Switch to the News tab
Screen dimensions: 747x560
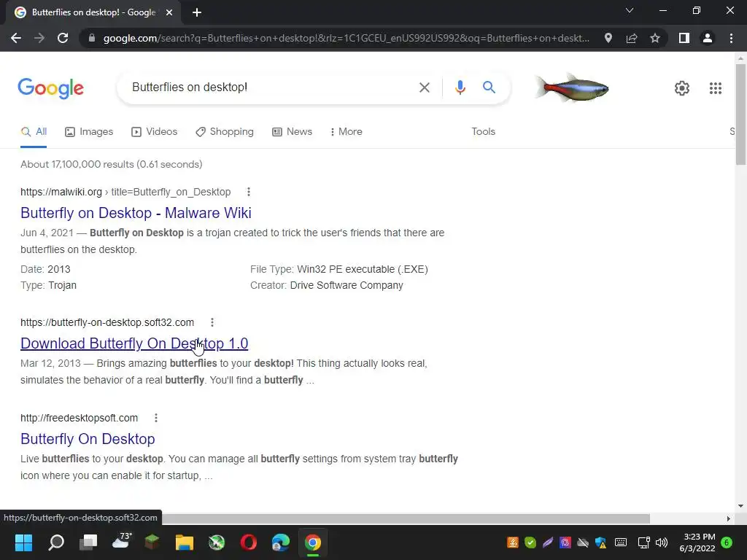point(292,132)
